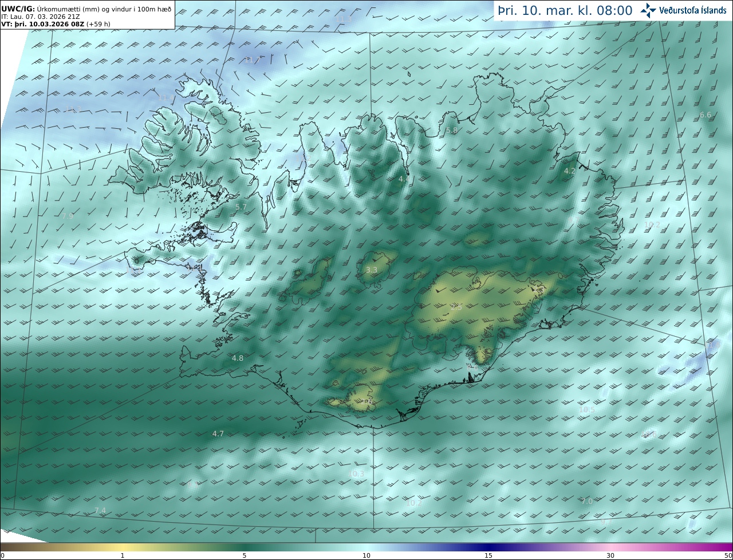This screenshot has height=560, width=733.
Task: Click map value '3.3' on central glacier
Action: point(372,270)
